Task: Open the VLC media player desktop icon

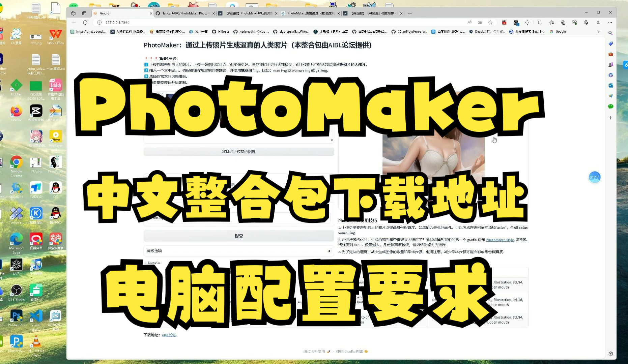Action: [36, 346]
